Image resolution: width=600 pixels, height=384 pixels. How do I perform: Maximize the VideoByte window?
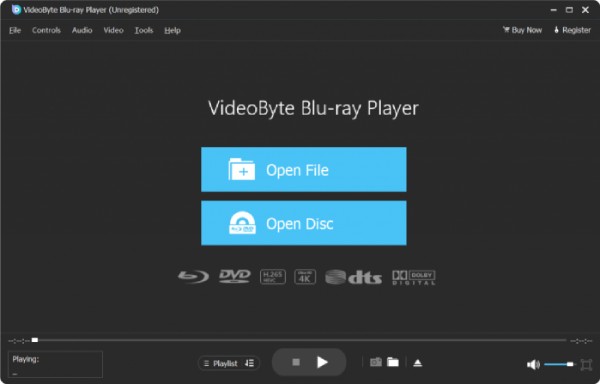point(569,10)
